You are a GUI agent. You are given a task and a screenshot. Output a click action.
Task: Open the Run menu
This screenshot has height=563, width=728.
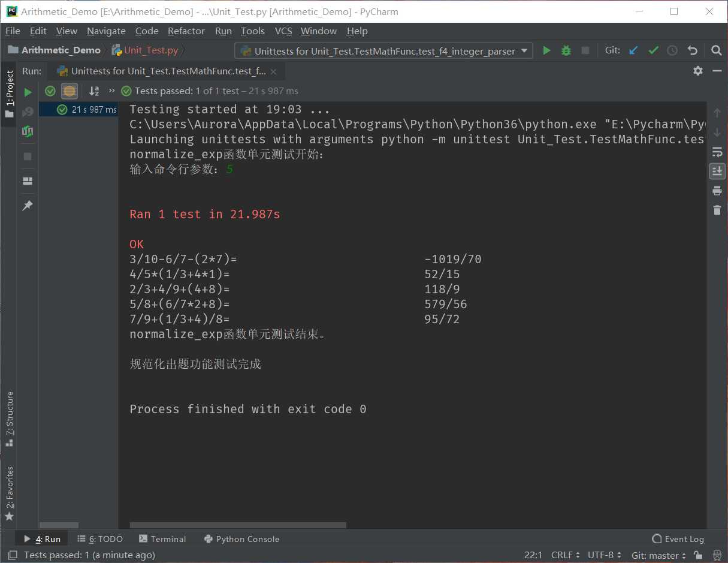pos(223,31)
